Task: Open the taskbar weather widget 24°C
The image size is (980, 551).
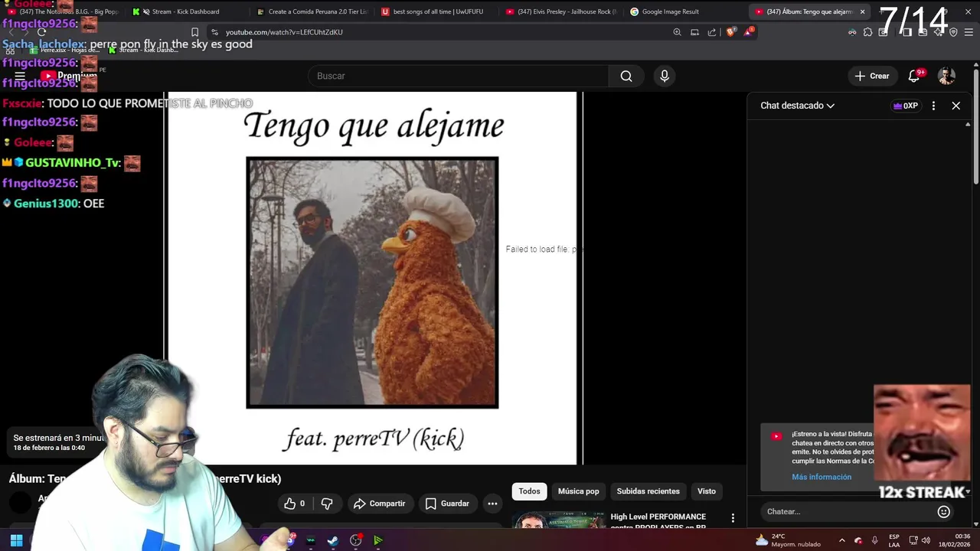Action: click(x=788, y=540)
